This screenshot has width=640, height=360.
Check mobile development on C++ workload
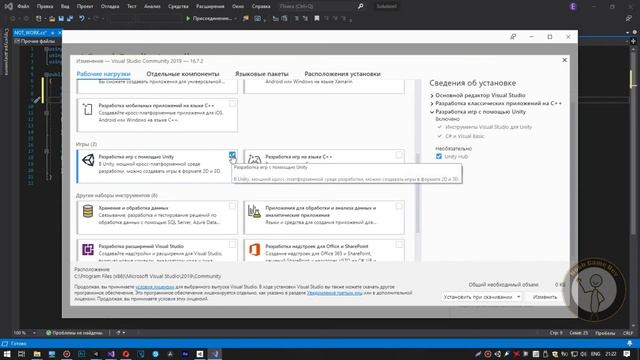(232, 103)
